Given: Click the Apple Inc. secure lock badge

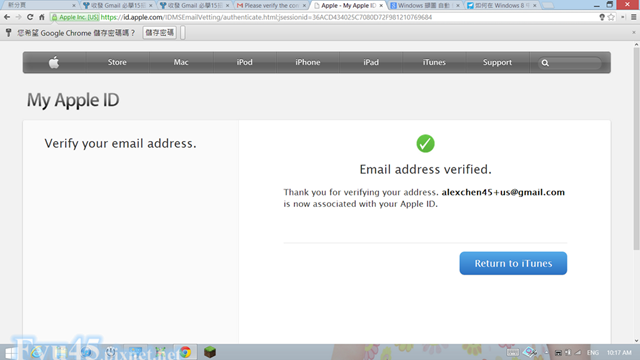Looking at the screenshot, I should (75, 17).
